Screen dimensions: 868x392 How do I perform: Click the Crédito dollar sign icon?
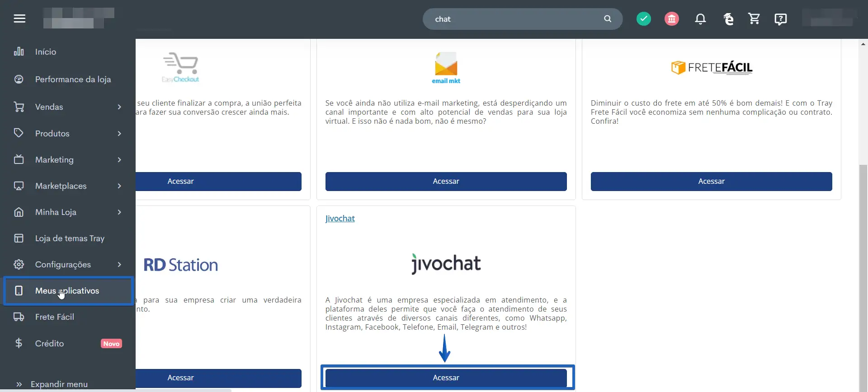tap(19, 343)
